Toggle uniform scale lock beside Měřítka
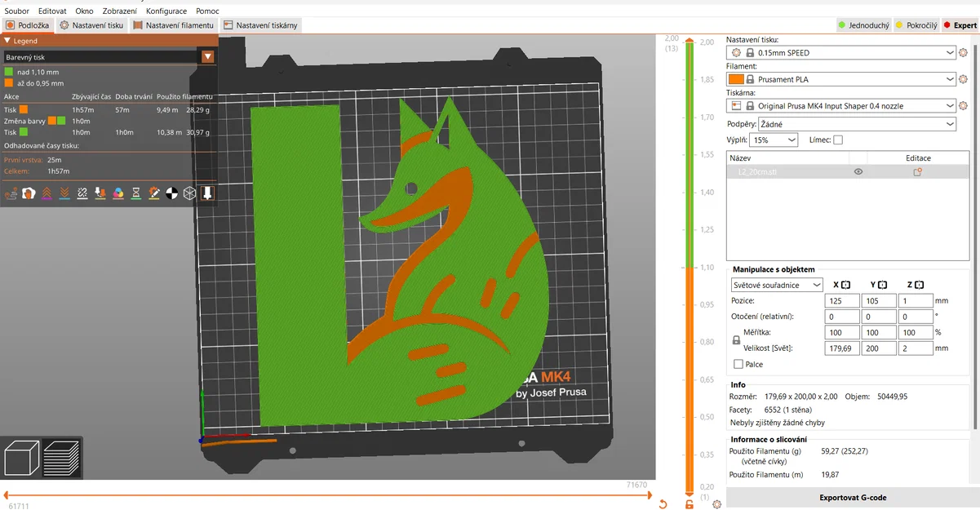 click(736, 340)
